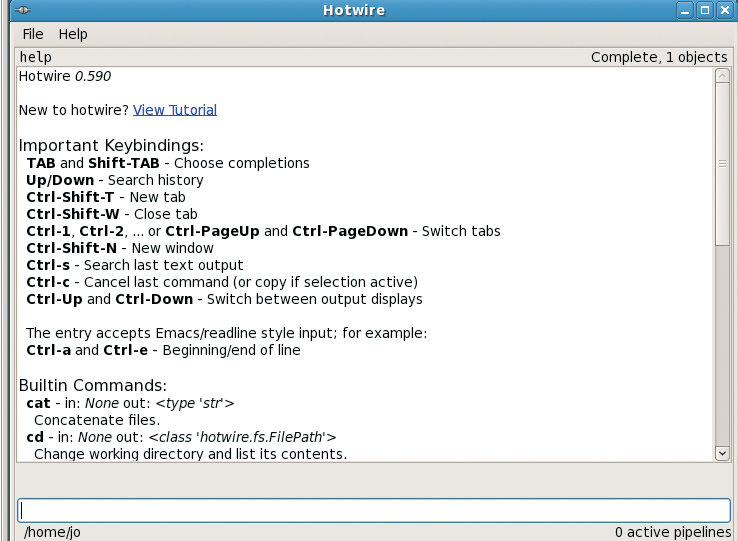Focus the command entry field

click(x=374, y=510)
